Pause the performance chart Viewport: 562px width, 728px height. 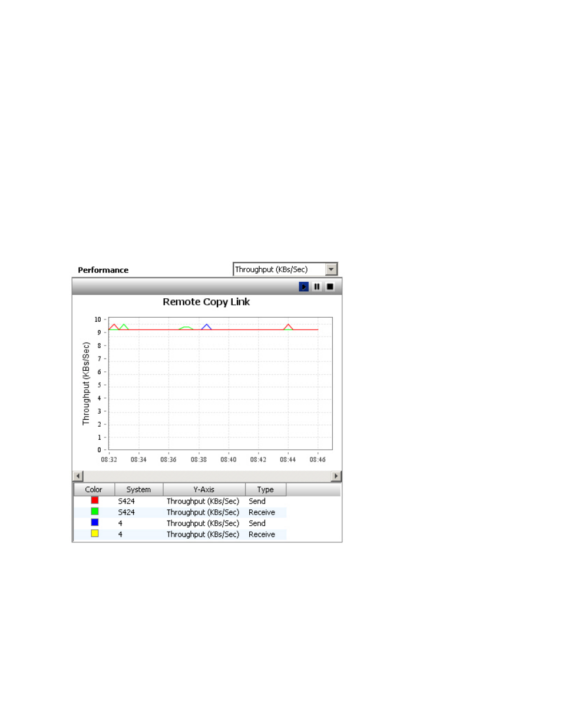click(317, 286)
